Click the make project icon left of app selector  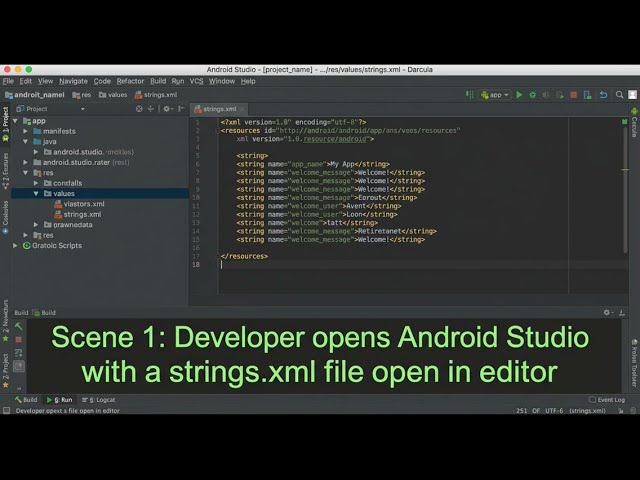[469, 95]
